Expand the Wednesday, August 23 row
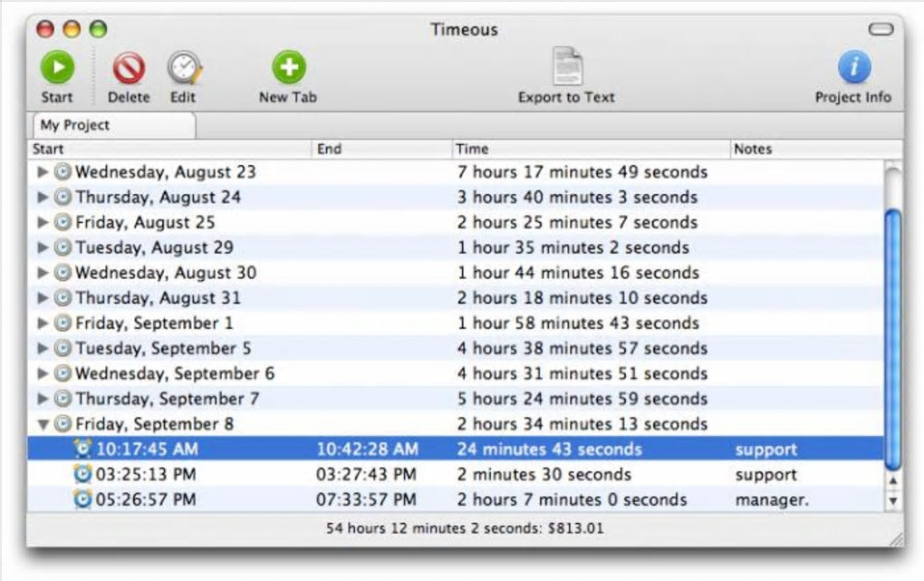The image size is (924, 581). coord(43,171)
